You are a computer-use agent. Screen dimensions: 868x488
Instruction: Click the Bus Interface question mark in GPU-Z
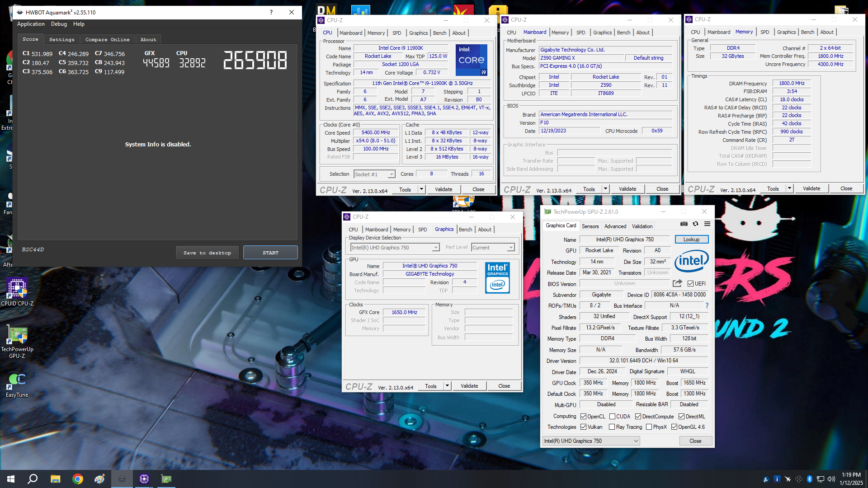(707, 305)
